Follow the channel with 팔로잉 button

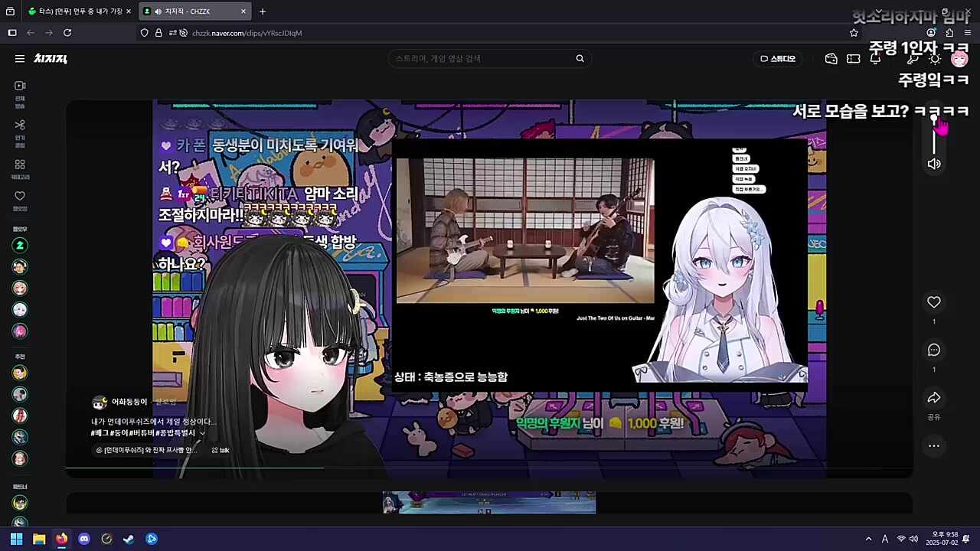[x=166, y=402]
